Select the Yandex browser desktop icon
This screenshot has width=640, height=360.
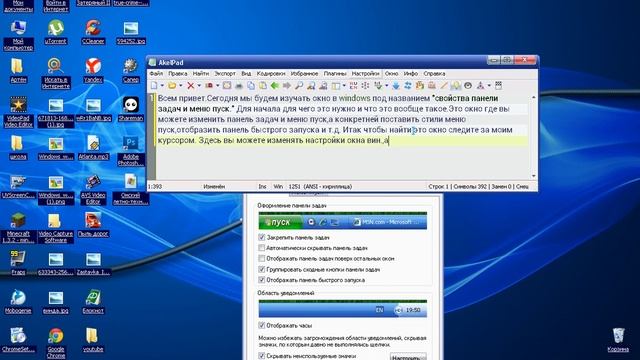click(93, 70)
